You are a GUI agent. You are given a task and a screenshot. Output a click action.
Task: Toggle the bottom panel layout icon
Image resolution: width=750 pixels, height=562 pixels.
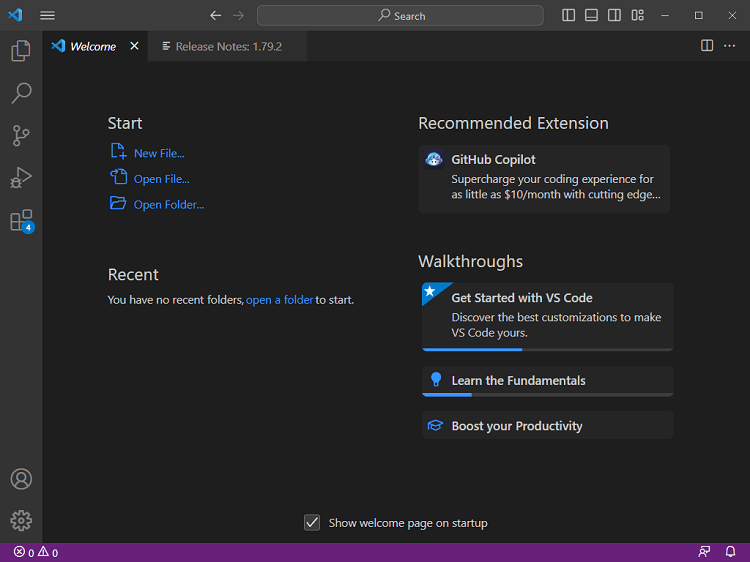(x=591, y=15)
